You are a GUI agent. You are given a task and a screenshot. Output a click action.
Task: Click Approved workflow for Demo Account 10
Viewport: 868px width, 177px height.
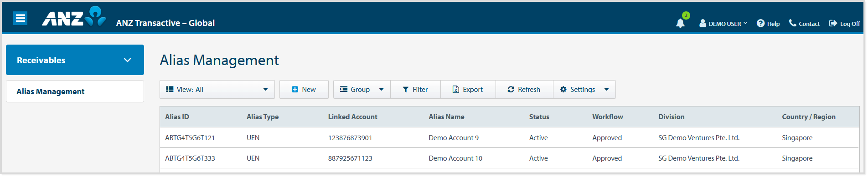click(x=607, y=158)
